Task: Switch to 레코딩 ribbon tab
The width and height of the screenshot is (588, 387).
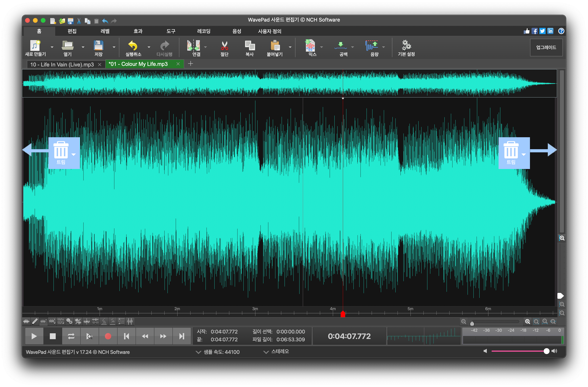Action: coord(204,31)
